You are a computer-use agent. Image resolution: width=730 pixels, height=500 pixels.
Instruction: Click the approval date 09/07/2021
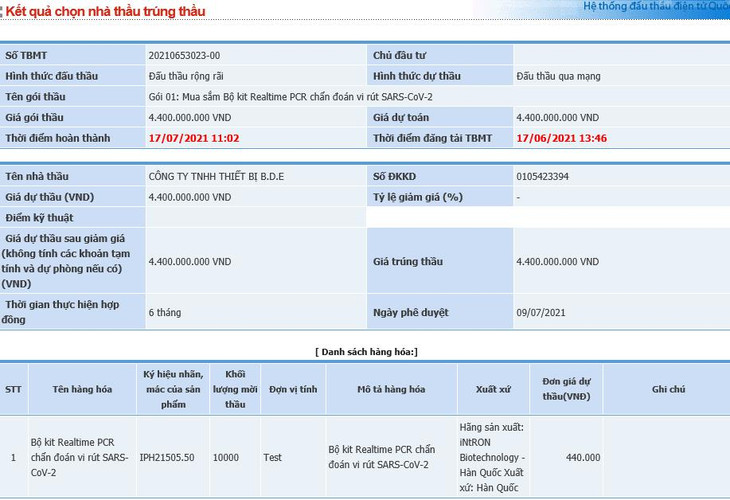pyautogui.click(x=541, y=313)
